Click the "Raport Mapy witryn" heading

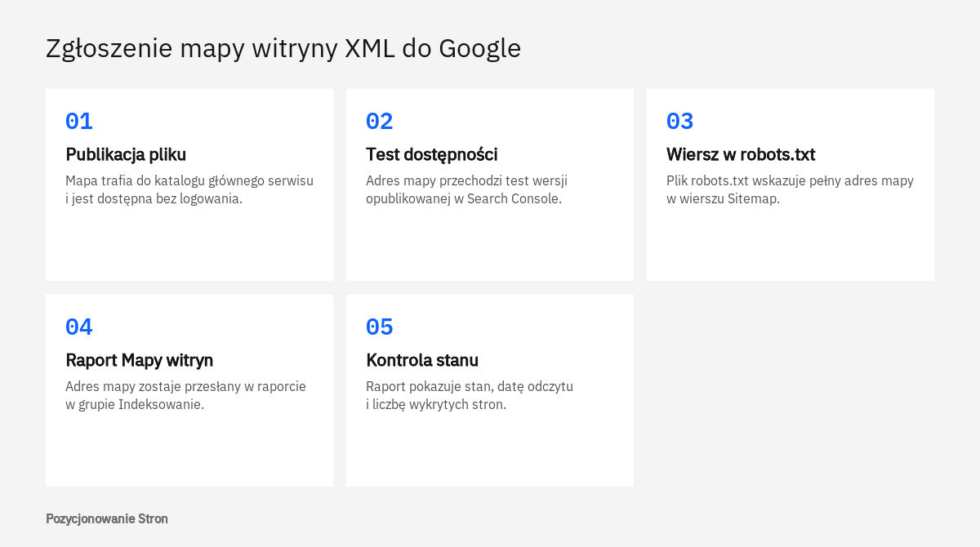[x=140, y=360]
